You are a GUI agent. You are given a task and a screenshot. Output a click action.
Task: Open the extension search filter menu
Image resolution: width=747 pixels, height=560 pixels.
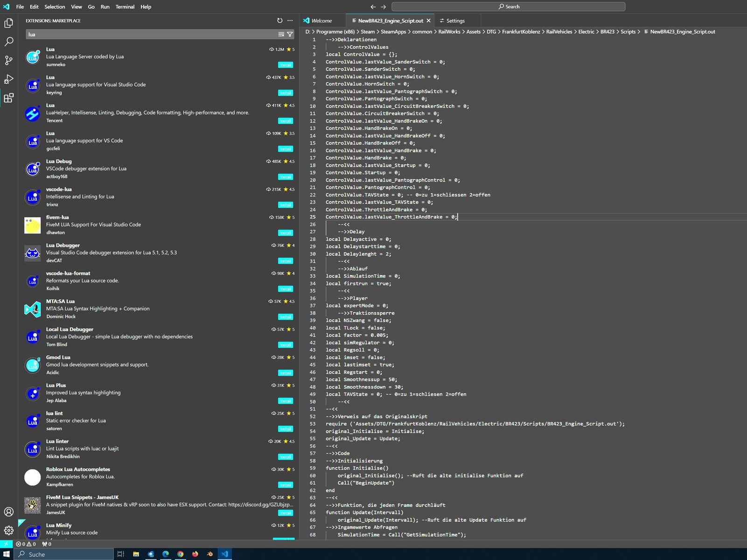pyautogui.click(x=290, y=35)
